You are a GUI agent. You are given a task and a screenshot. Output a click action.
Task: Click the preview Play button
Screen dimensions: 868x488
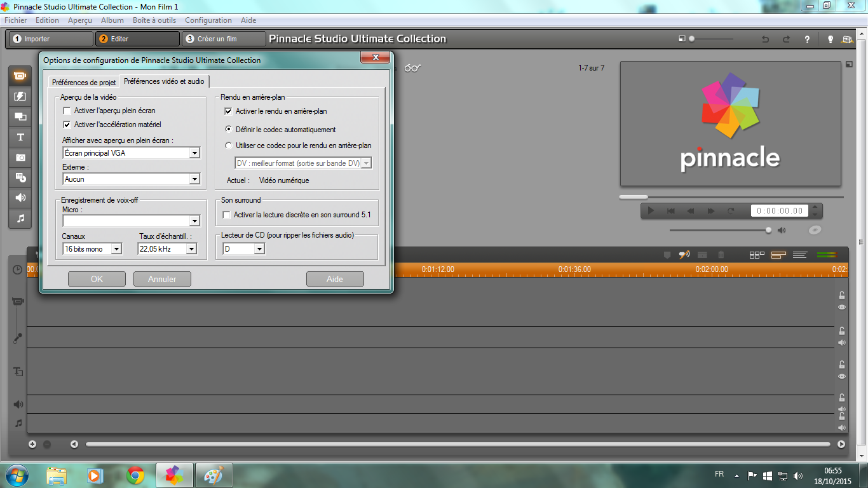[x=651, y=211]
